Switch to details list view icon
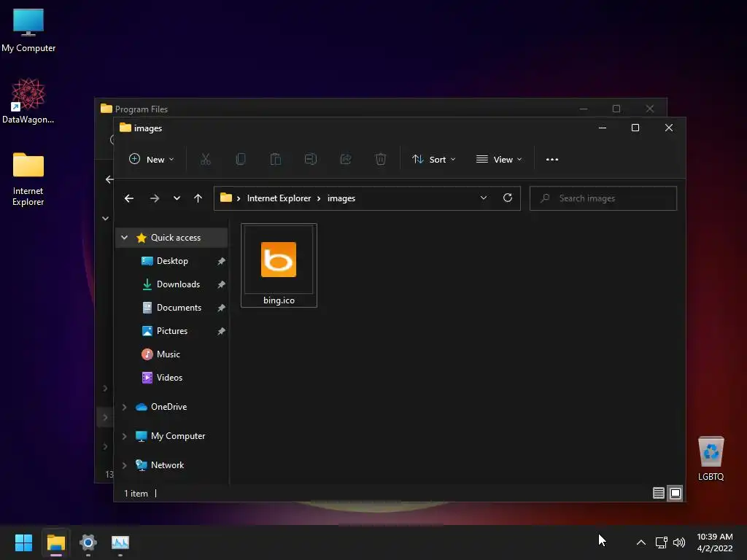747x560 pixels. pos(659,494)
